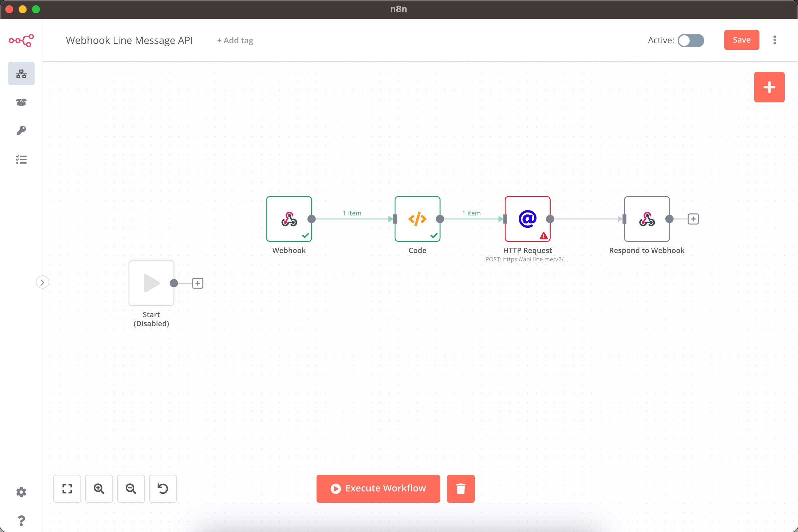Zoom in on the canvas
The height and width of the screenshot is (532, 798).
(99, 488)
